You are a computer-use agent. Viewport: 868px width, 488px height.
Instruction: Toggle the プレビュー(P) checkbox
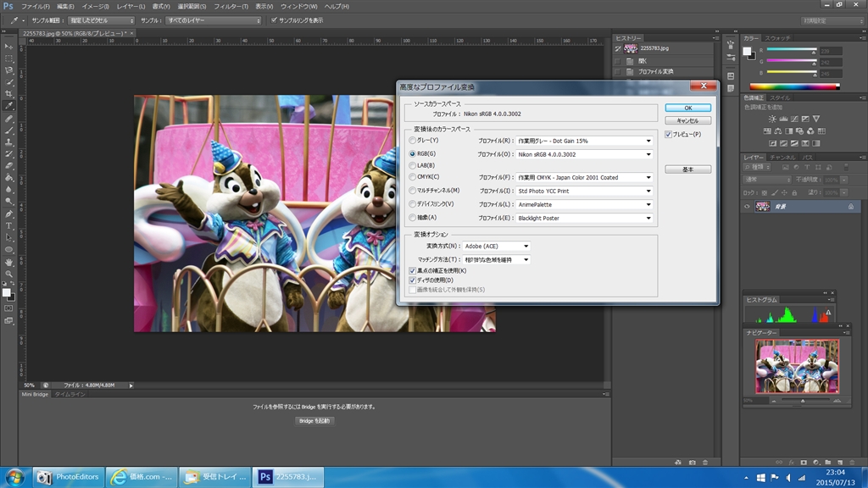[669, 135]
